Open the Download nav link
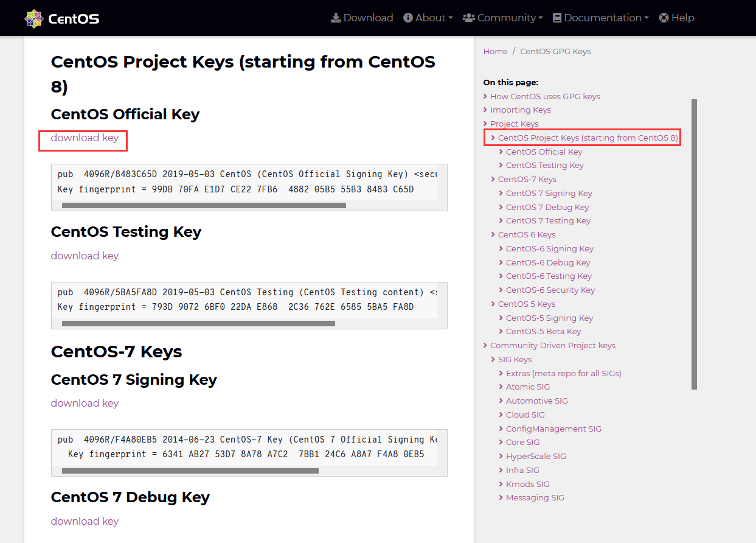756x543 pixels. click(362, 18)
